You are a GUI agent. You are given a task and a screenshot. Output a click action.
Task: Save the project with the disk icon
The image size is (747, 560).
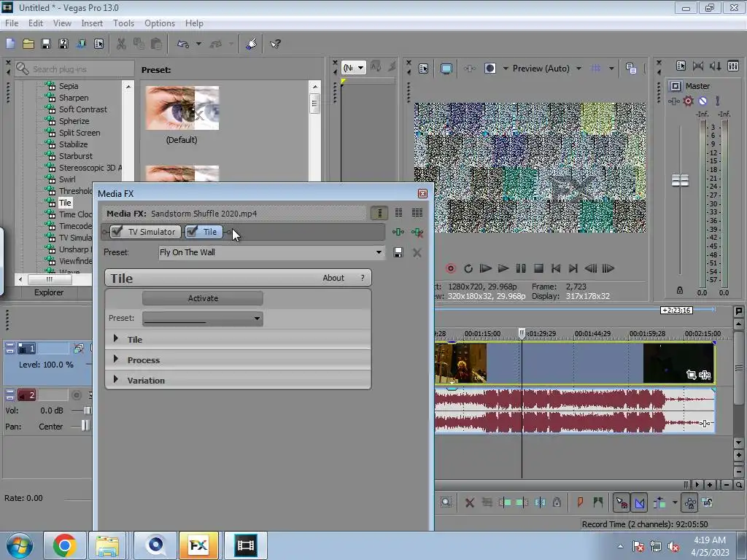pos(46,44)
